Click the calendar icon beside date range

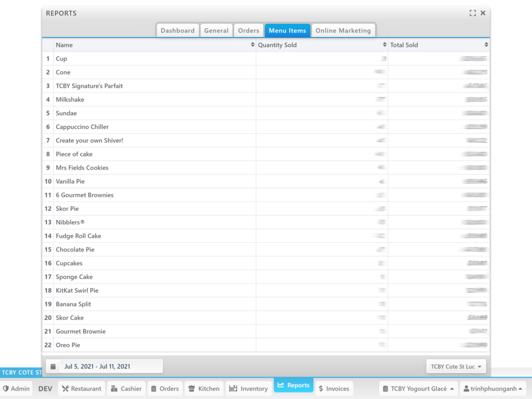point(53,366)
